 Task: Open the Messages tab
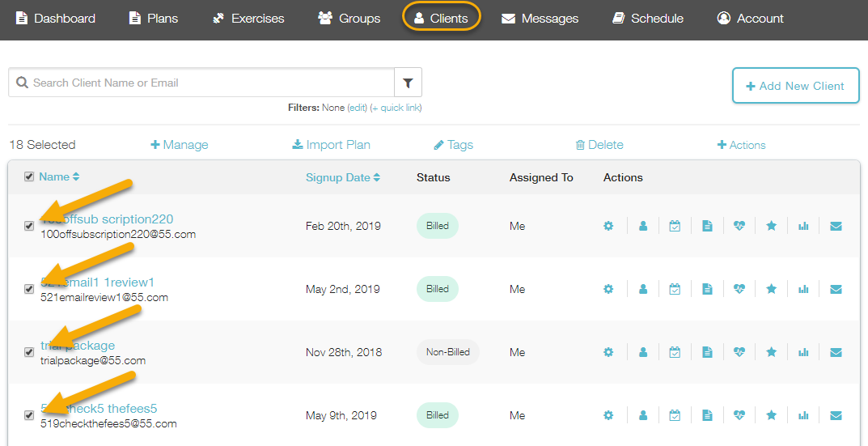click(540, 18)
